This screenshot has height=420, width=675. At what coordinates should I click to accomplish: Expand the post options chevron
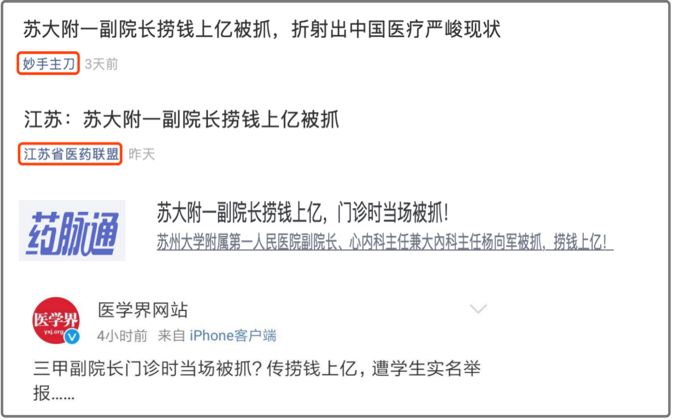pyautogui.click(x=478, y=309)
